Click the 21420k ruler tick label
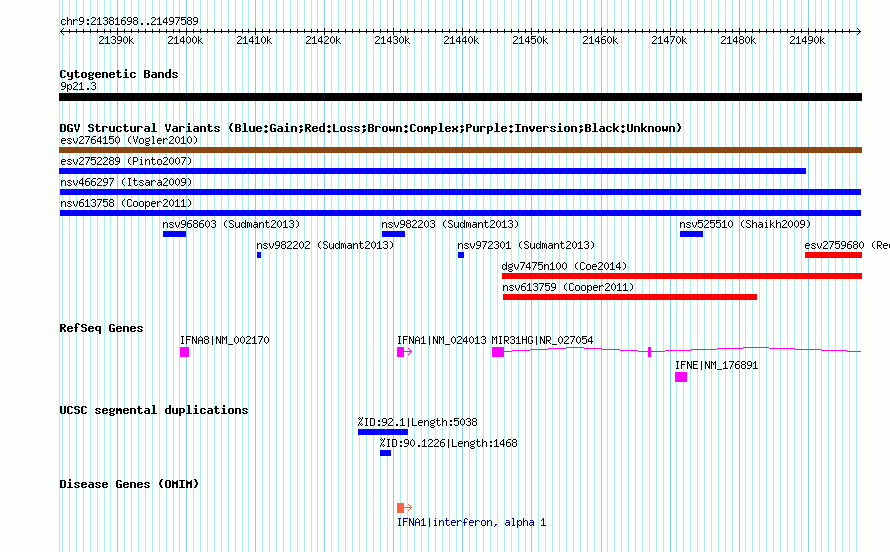This screenshot has width=890, height=552. click(323, 40)
